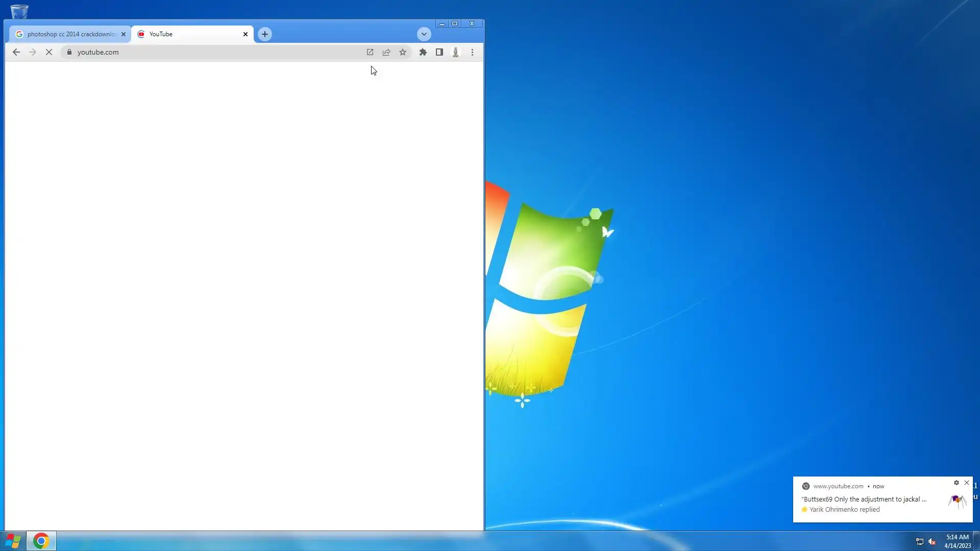Image resolution: width=980 pixels, height=551 pixels.
Task: Click the forward navigation arrow
Action: tap(33, 52)
